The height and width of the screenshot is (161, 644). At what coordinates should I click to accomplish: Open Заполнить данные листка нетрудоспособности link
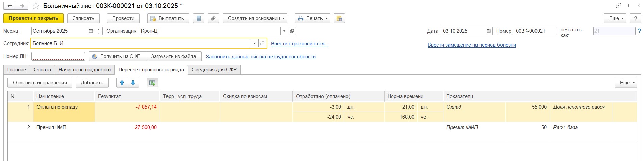261,57
